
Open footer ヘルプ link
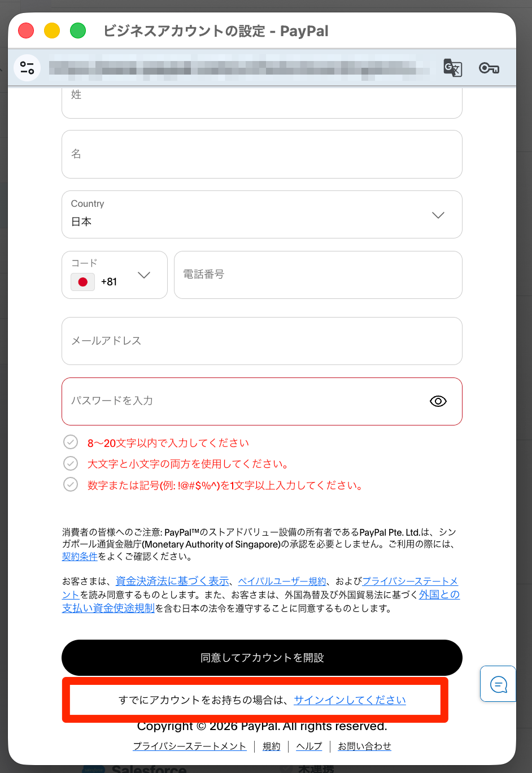pyautogui.click(x=309, y=746)
